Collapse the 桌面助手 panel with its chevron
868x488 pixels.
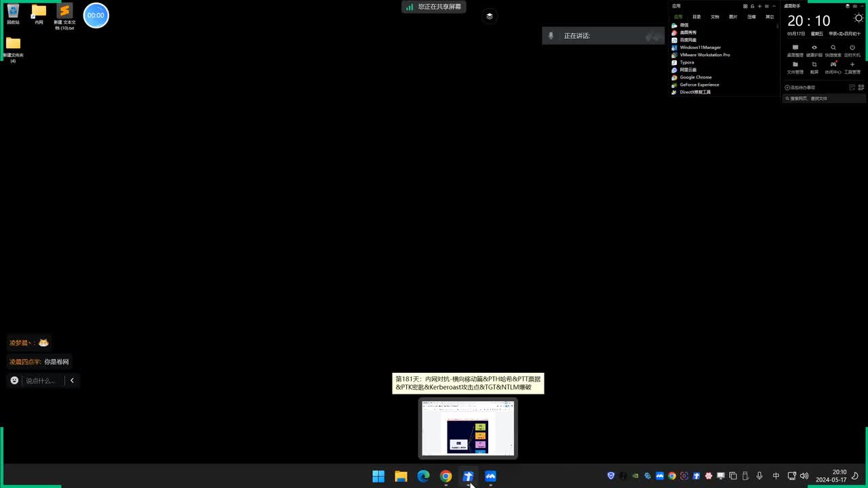863,6
